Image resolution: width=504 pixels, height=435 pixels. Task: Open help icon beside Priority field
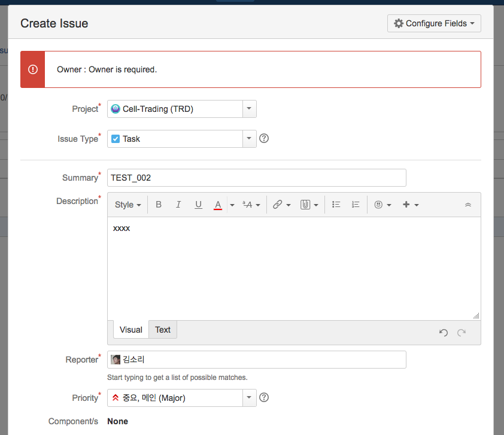coord(264,398)
